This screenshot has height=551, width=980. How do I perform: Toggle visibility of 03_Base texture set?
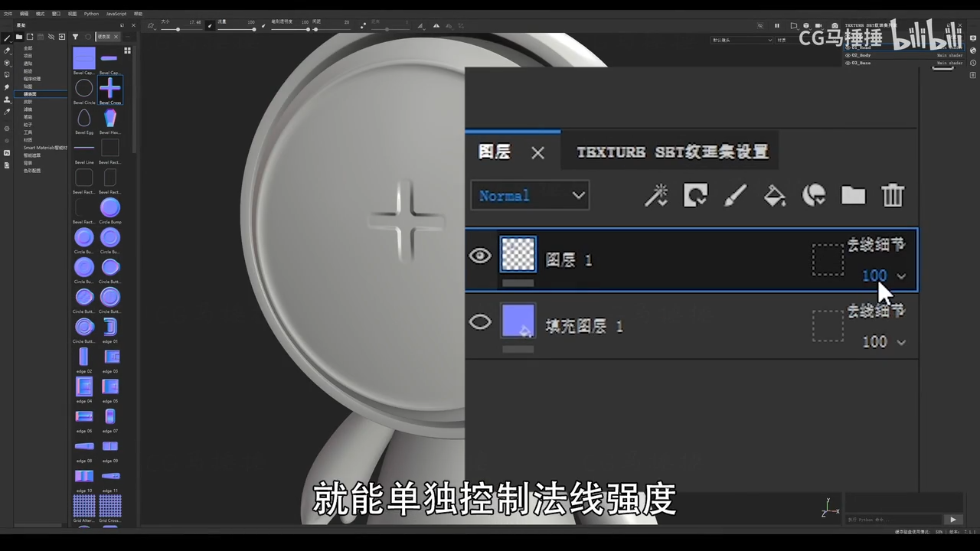(x=848, y=63)
